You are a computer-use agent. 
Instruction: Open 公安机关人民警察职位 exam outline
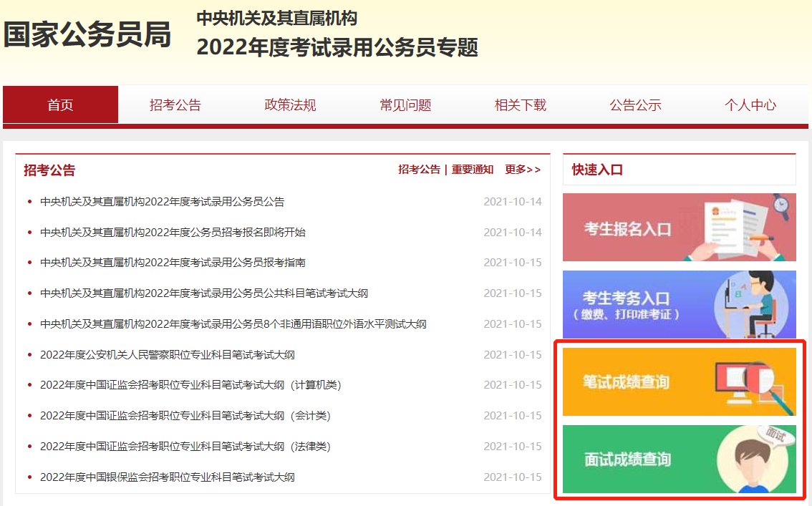point(168,355)
